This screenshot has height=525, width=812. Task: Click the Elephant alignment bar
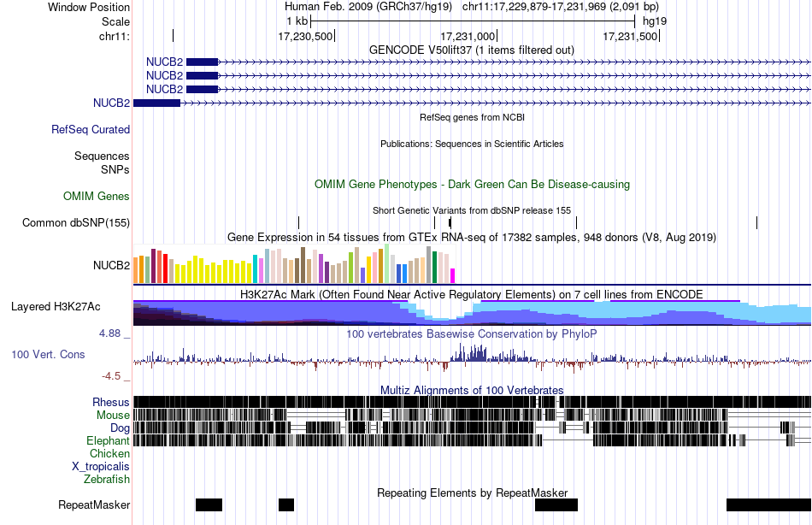pyautogui.click(x=473, y=440)
